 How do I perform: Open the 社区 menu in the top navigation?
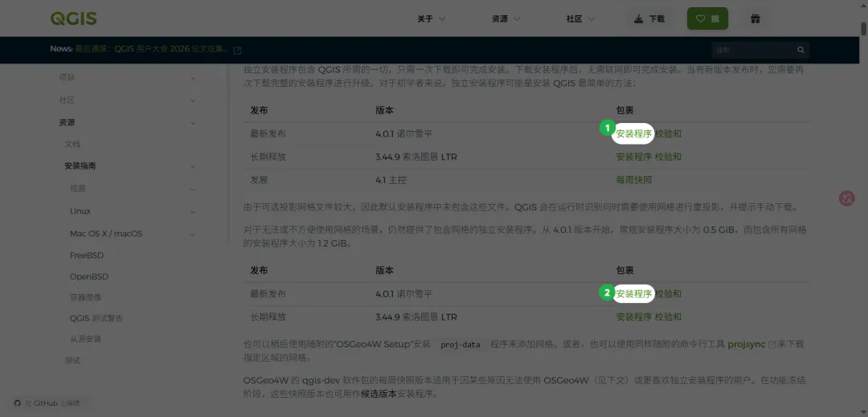[x=580, y=18]
